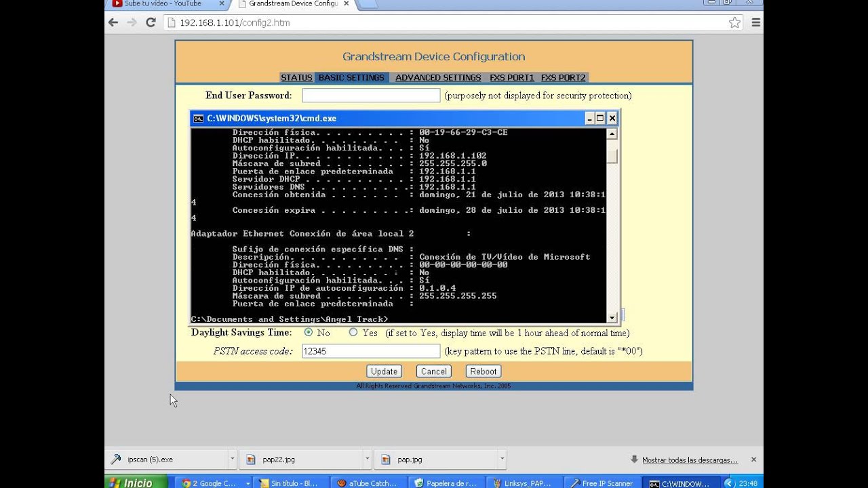Open pap22.jpg download options arrow
The height and width of the screenshot is (488, 868).
(x=367, y=460)
